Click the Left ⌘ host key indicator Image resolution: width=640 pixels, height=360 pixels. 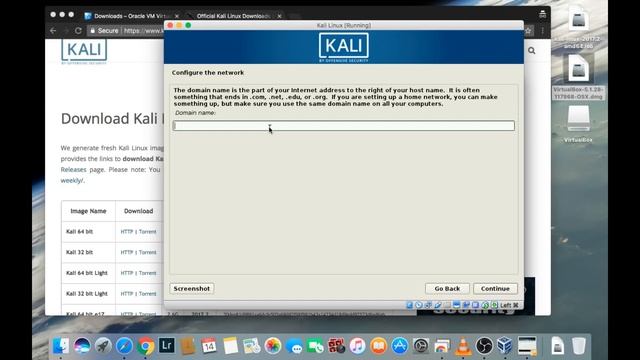[509, 305]
